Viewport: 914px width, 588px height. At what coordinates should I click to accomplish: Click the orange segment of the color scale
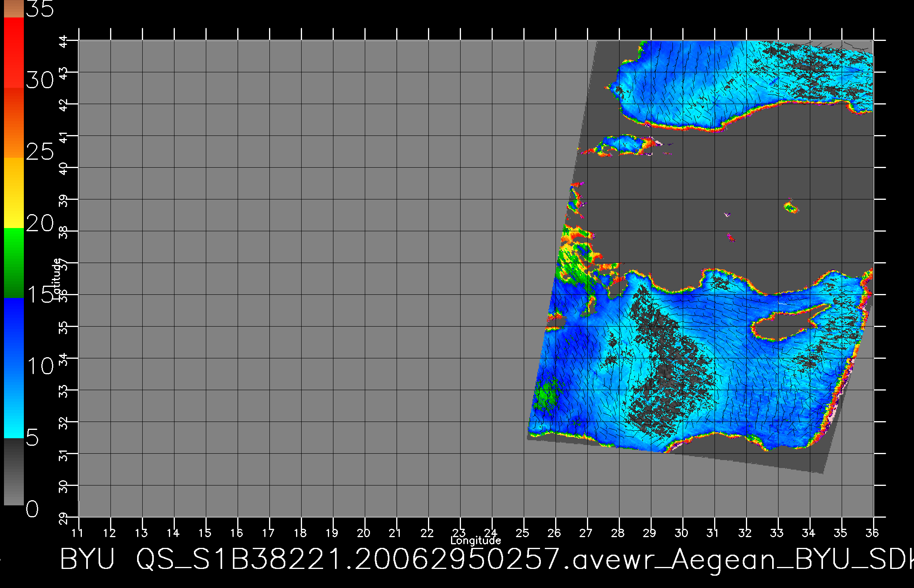point(14,123)
